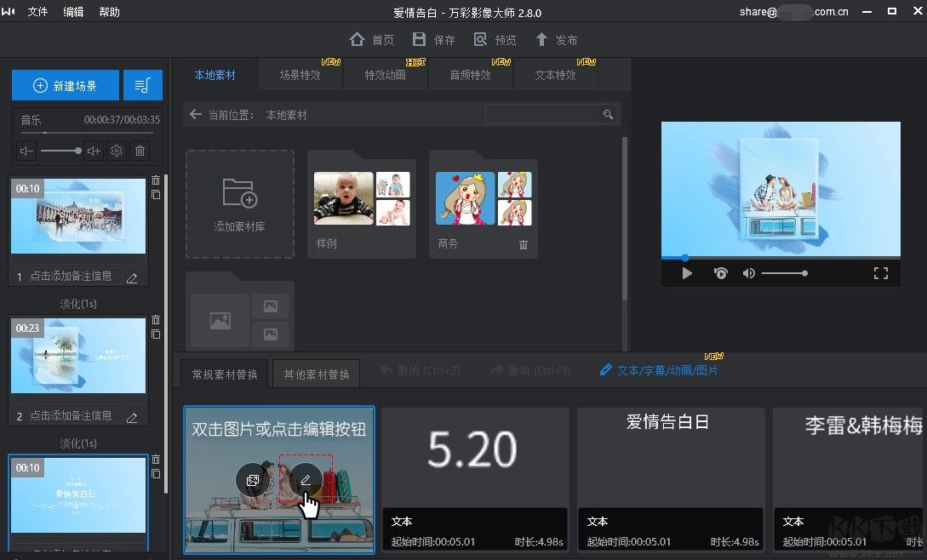This screenshot has height=560, width=927.
Task: Click the 新建场景 button
Action: tap(65, 85)
